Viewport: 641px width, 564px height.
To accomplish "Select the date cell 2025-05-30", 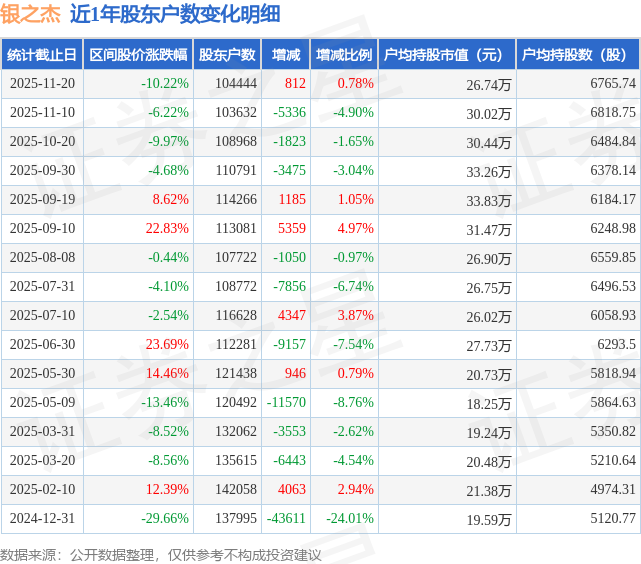I will click(43, 374).
